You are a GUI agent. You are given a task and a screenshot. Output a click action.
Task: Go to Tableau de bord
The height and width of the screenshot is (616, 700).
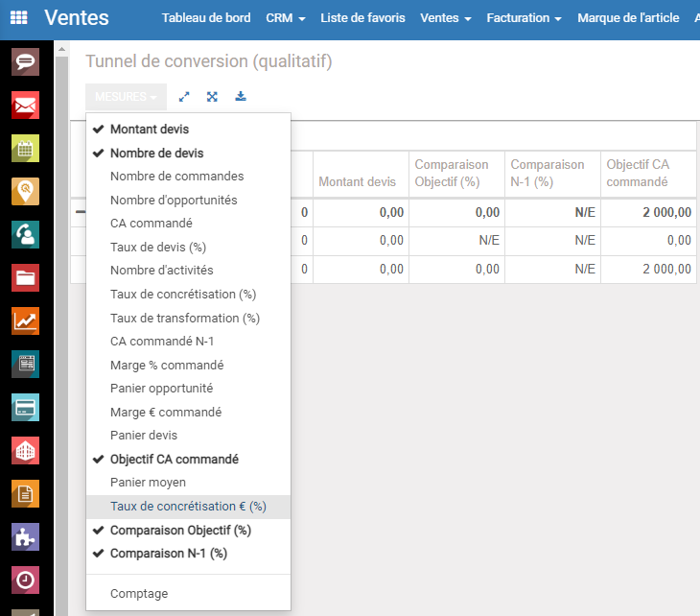(x=206, y=18)
